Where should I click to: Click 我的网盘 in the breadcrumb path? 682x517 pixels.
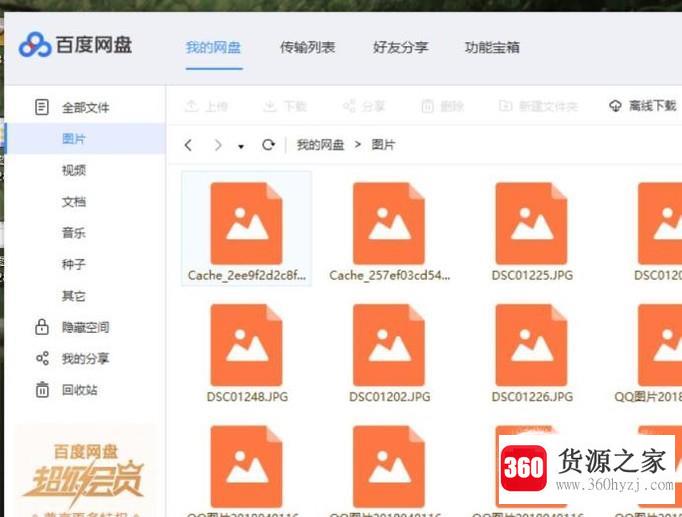pyautogui.click(x=320, y=145)
